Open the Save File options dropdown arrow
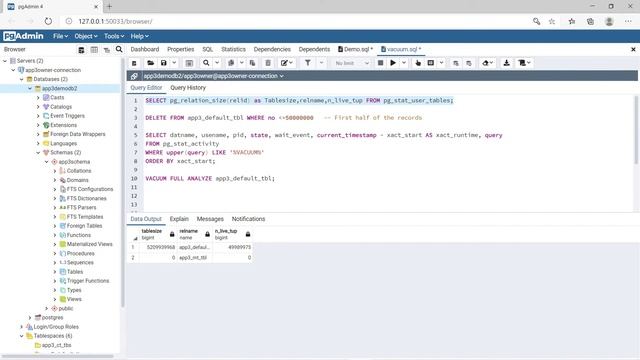640x360 pixels. 174,63
